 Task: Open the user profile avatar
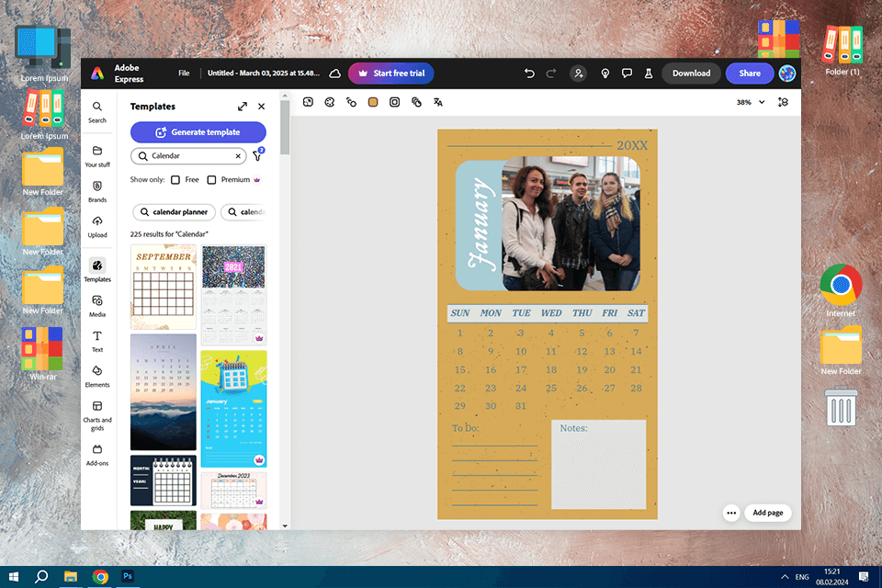pos(787,73)
